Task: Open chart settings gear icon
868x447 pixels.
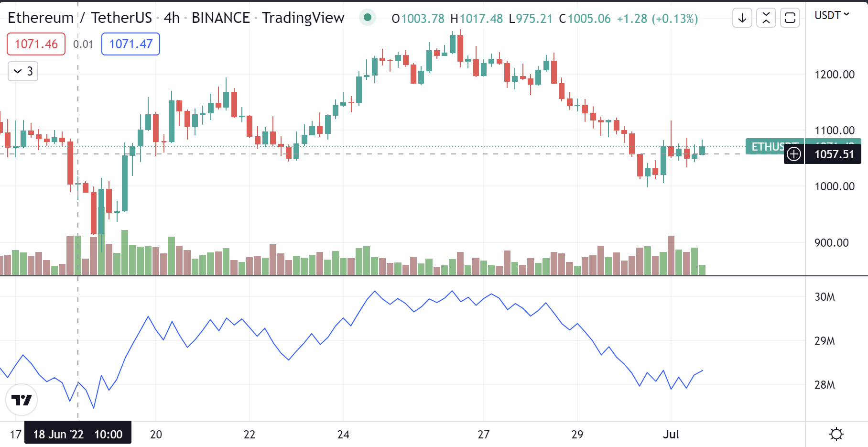Action: (836, 434)
